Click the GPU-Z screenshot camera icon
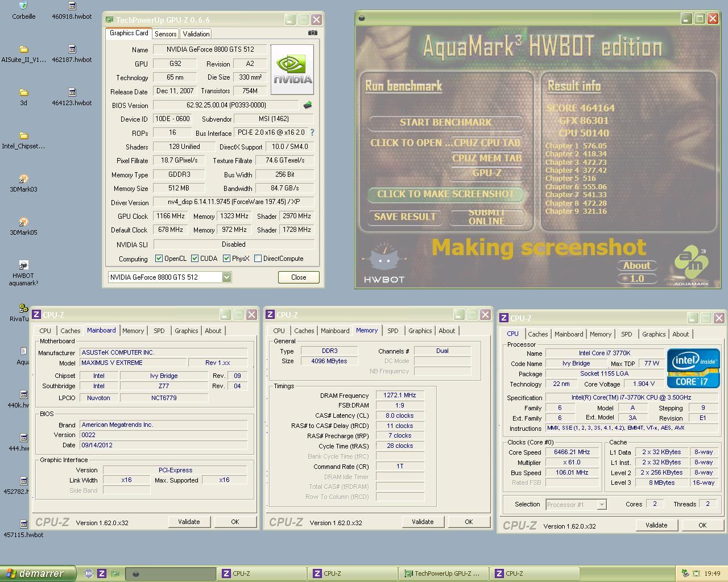Image resolution: width=728 pixels, height=582 pixels. tap(312, 33)
